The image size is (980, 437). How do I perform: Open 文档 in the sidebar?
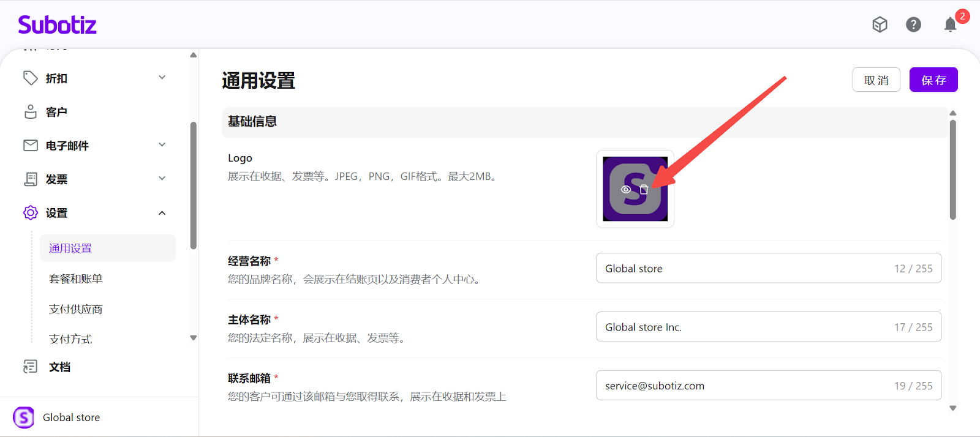pyautogui.click(x=59, y=367)
